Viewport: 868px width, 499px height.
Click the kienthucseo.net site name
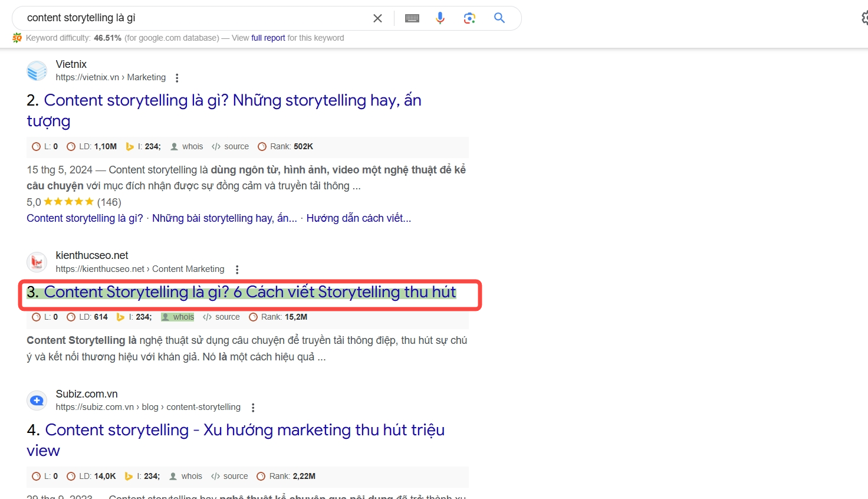[92, 255]
